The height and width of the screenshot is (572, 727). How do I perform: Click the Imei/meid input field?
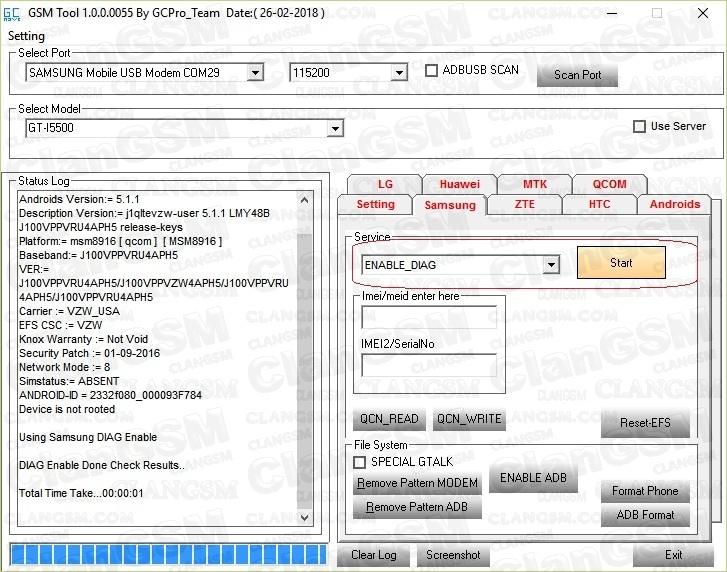(429, 317)
